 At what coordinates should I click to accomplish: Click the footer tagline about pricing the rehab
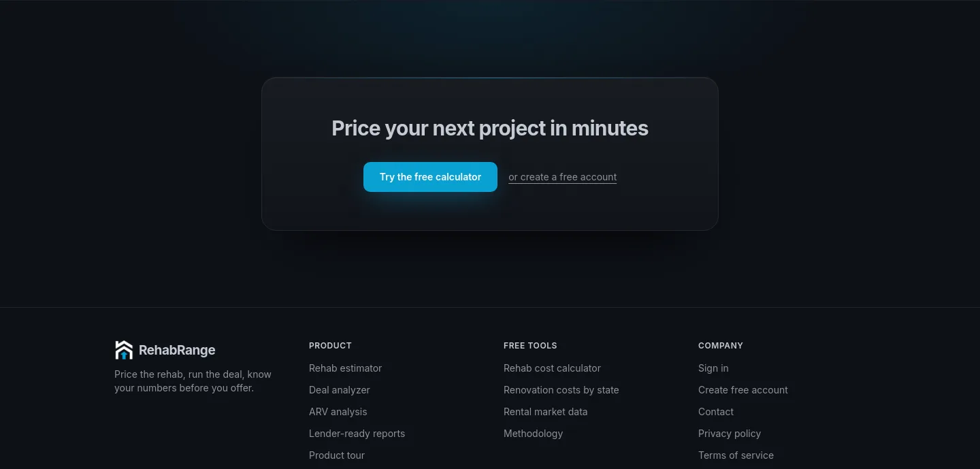pos(193,381)
